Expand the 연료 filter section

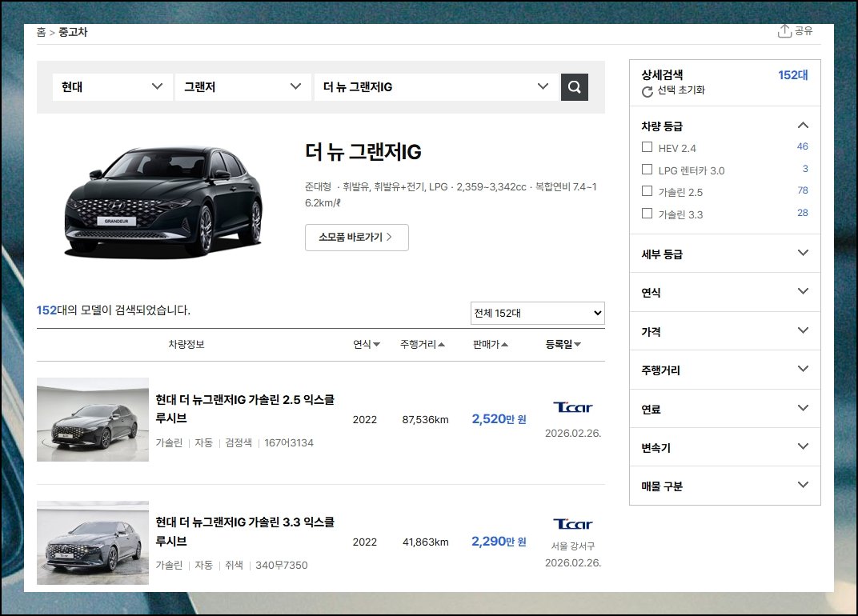tap(724, 409)
